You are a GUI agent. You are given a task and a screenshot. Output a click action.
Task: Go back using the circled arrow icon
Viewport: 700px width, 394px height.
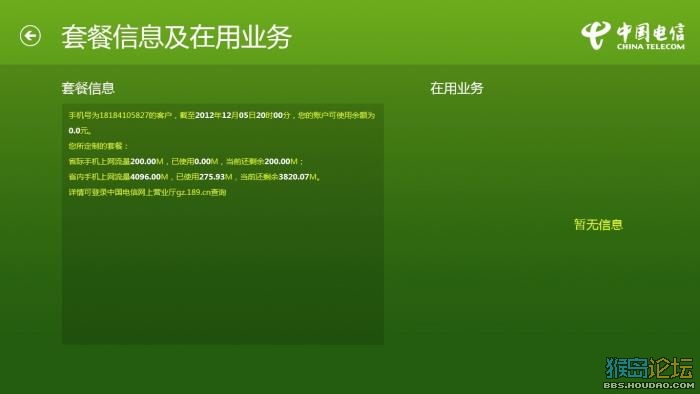pyautogui.click(x=30, y=36)
